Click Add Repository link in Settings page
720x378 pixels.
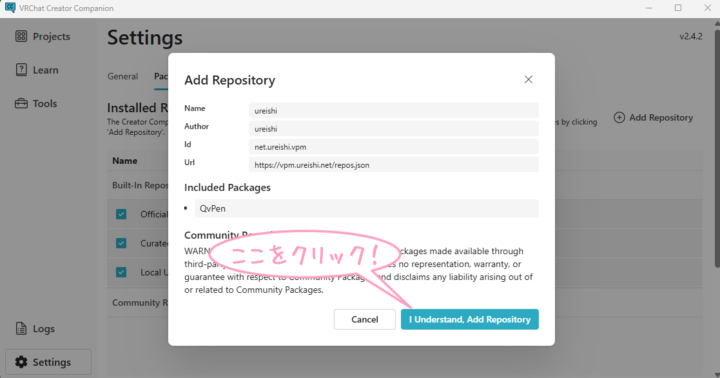[x=653, y=118]
